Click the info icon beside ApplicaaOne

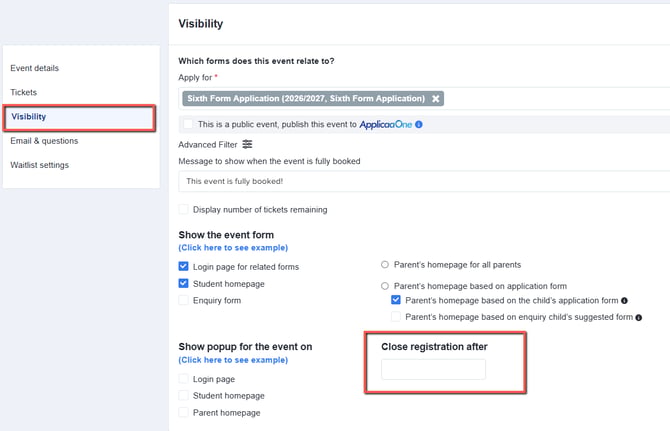click(x=419, y=124)
